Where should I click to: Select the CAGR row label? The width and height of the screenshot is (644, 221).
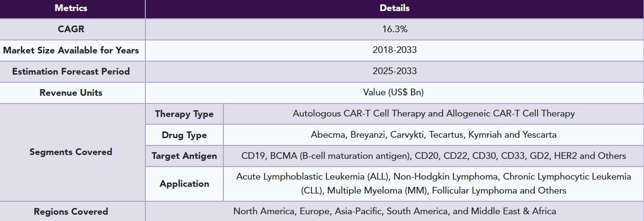point(71,29)
